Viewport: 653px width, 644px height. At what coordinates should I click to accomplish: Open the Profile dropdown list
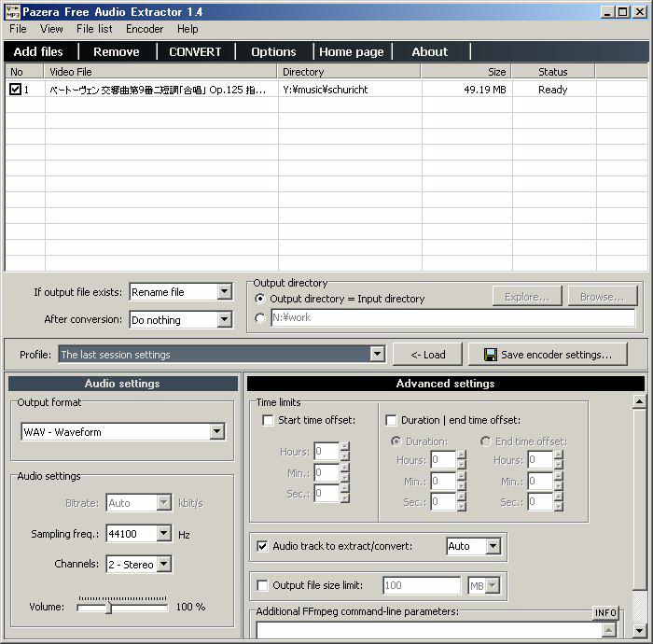pyautogui.click(x=377, y=355)
